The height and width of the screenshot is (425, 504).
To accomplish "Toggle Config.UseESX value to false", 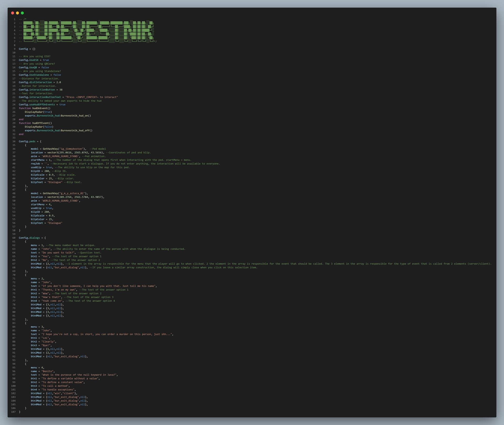I will coord(46,60).
